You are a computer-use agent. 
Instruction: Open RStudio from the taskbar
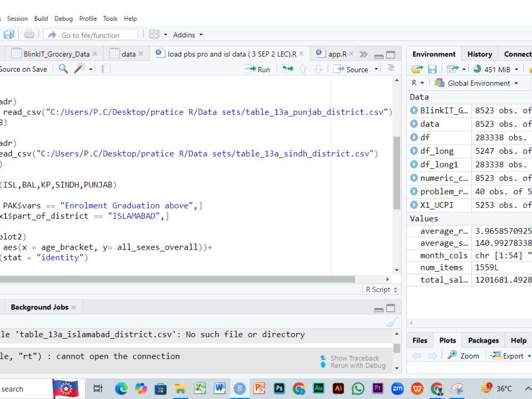coord(239,388)
